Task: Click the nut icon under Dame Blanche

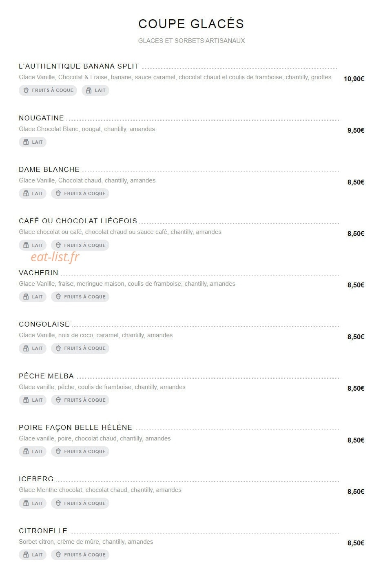Action: click(58, 193)
